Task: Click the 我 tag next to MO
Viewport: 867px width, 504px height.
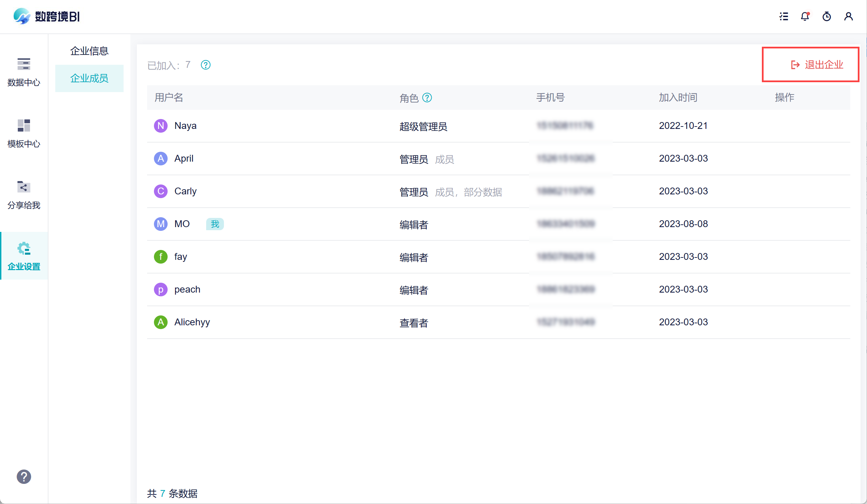Action: (215, 224)
